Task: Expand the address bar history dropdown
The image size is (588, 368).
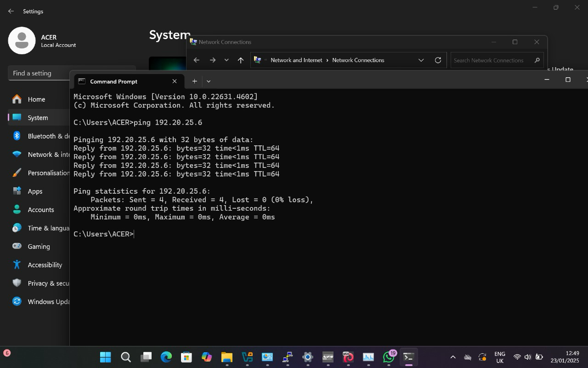Action: pos(421,60)
